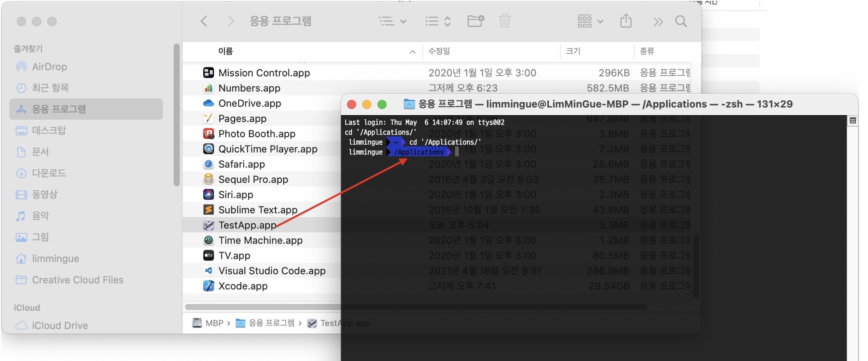Click the Terminal window title text
868x361 pixels.
[605, 104]
